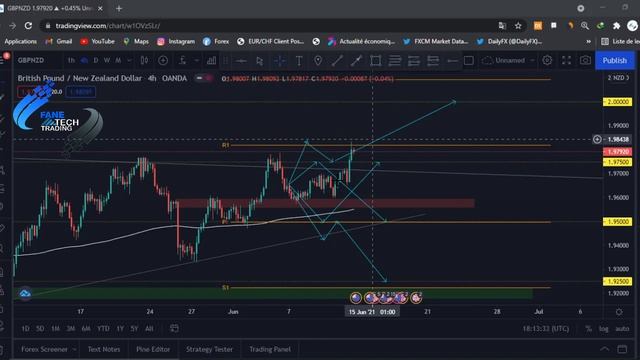Image resolution: width=640 pixels, height=360 pixels.
Task: Open the indicators fx button
Action: tap(182, 60)
